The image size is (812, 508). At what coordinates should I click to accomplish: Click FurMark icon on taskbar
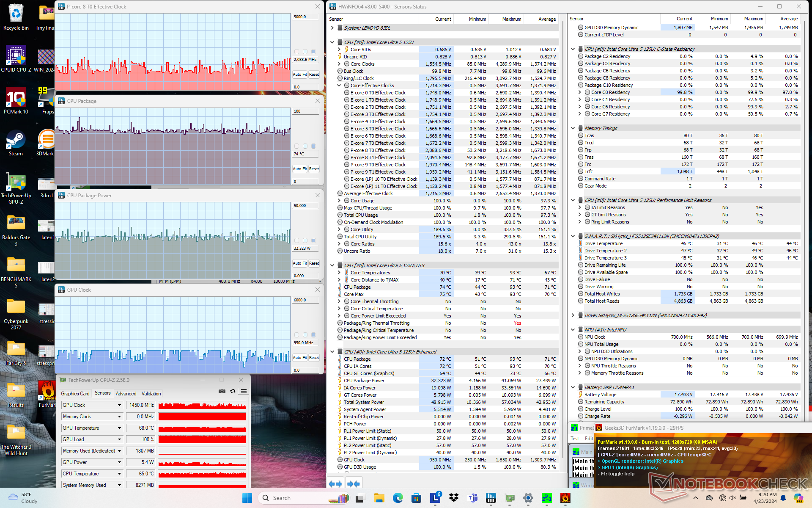565,498
